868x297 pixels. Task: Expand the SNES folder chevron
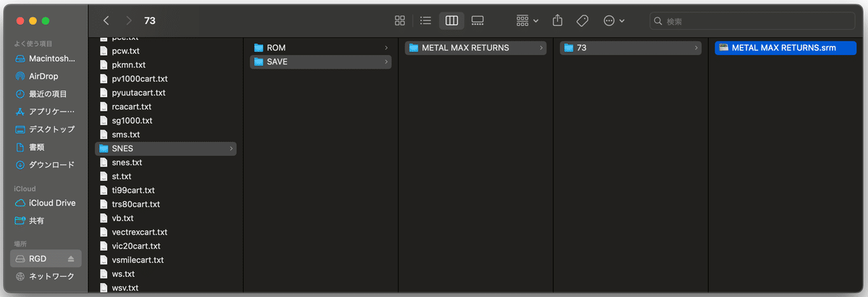pos(231,148)
